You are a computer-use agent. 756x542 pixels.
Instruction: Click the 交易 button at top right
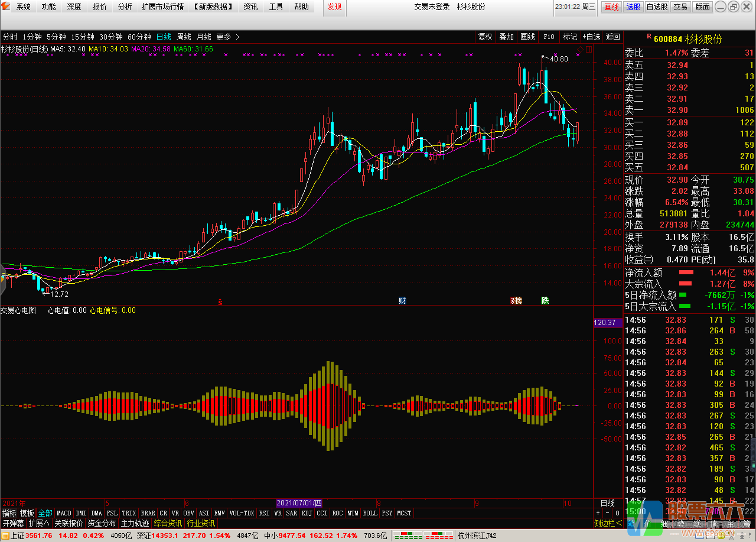[680, 7]
